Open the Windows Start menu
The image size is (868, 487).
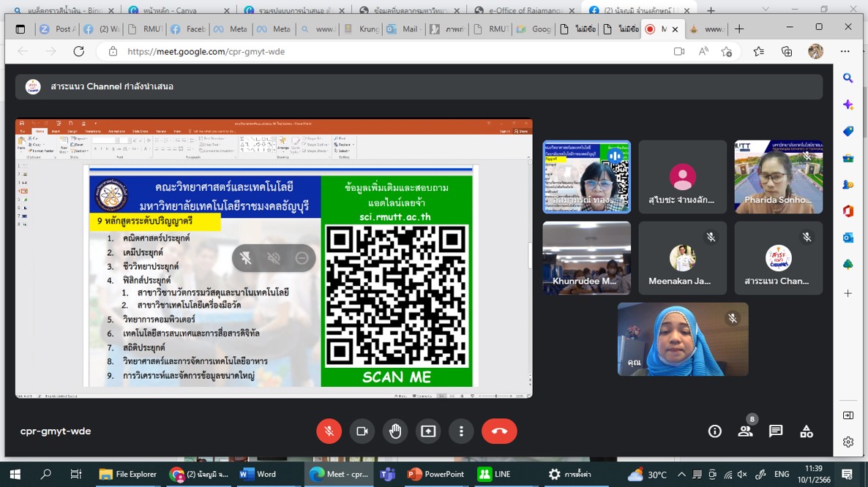(15, 475)
